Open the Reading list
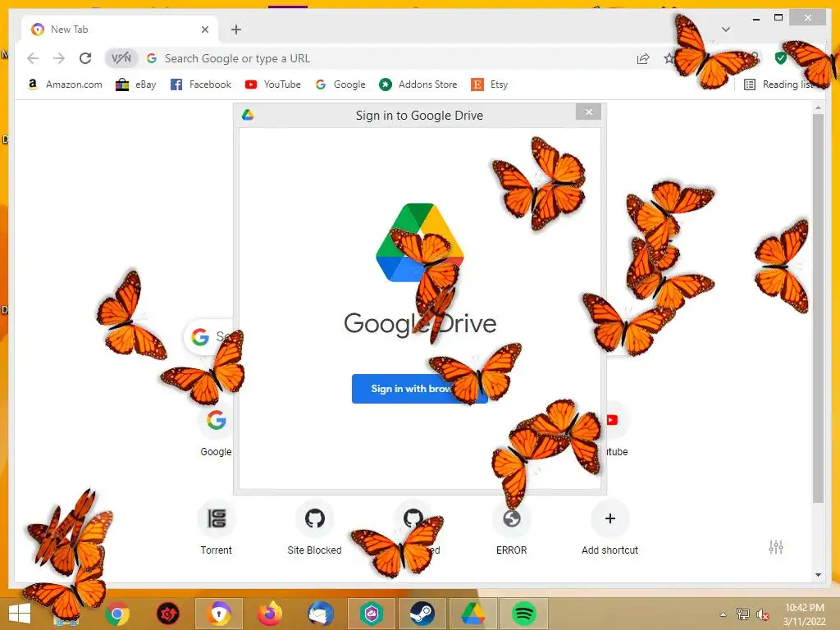Viewport: 840px width, 630px height. [x=780, y=84]
